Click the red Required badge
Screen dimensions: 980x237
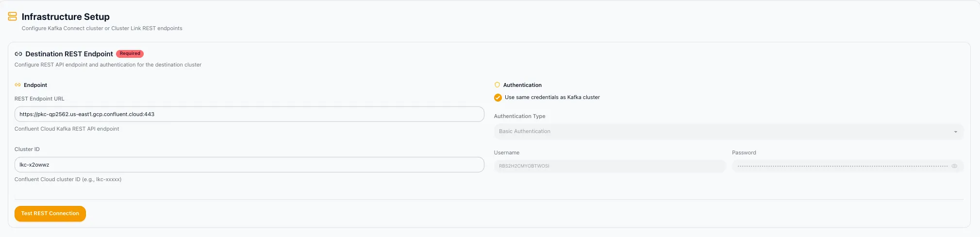[130, 54]
